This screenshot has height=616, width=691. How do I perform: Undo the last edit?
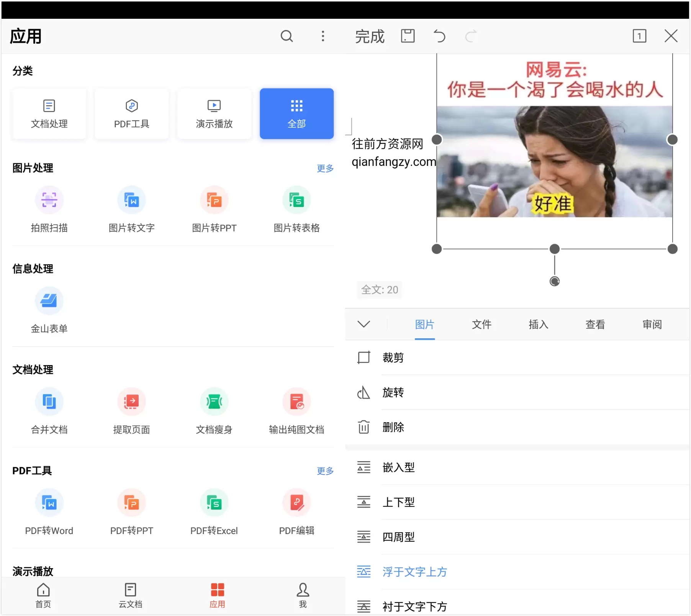point(439,36)
